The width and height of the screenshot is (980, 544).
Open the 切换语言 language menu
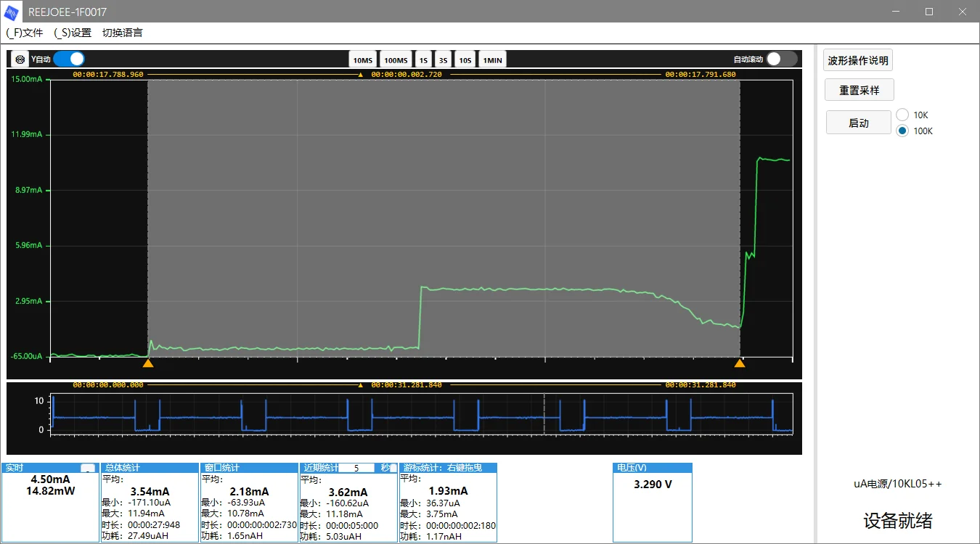click(x=123, y=33)
